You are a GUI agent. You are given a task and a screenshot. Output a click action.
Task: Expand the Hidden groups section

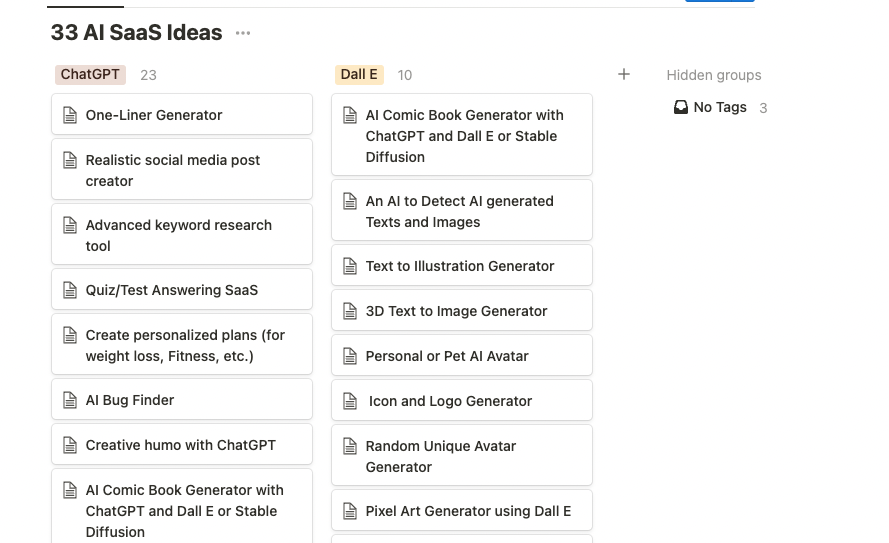713,75
